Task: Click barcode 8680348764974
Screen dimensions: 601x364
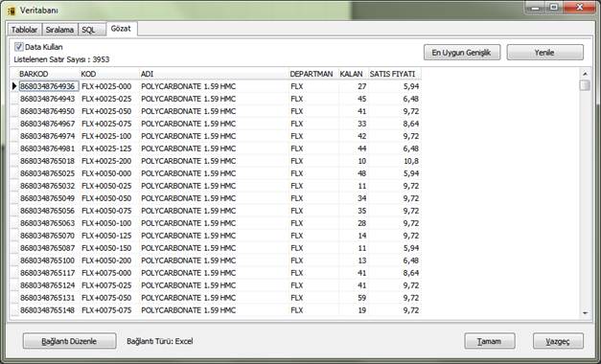Action: [49, 136]
